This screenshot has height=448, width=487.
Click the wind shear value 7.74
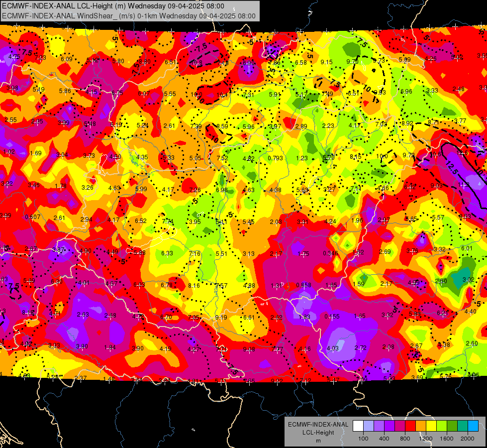pyautogui.click(x=168, y=222)
